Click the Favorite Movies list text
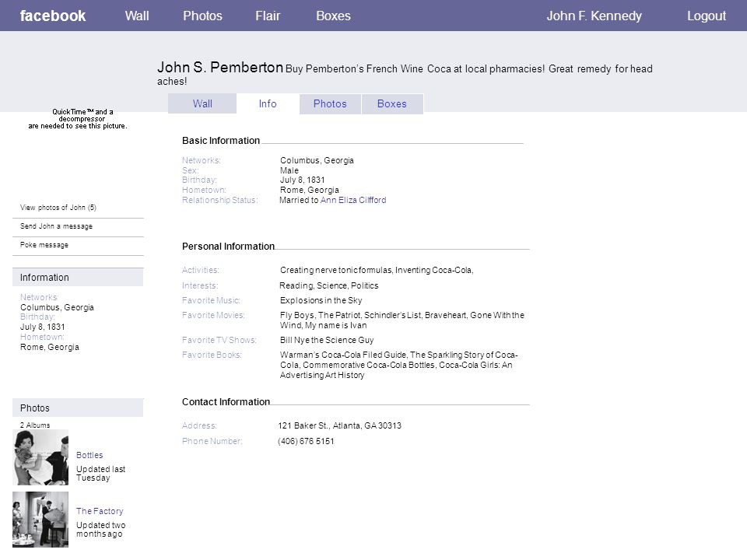747x560 pixels. click(402, 320)
